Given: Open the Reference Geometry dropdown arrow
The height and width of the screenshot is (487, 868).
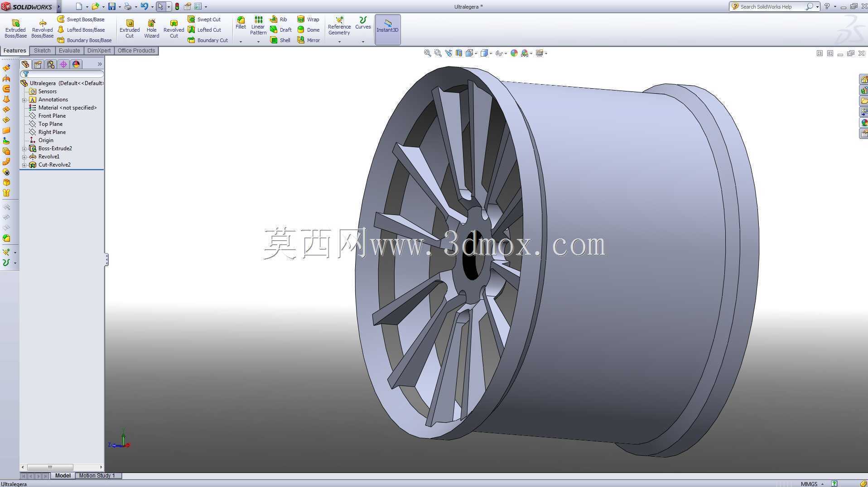Looking at the screenshot, I should tap(339, 42).
